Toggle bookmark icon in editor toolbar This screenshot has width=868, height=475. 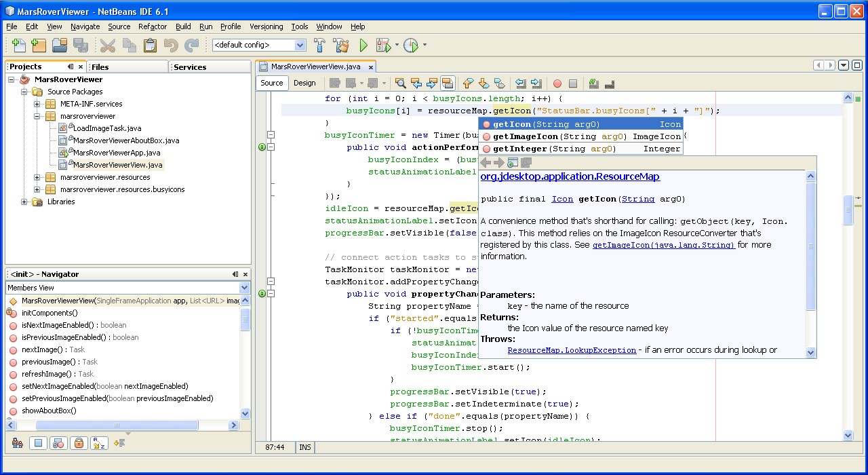(499, 83)
